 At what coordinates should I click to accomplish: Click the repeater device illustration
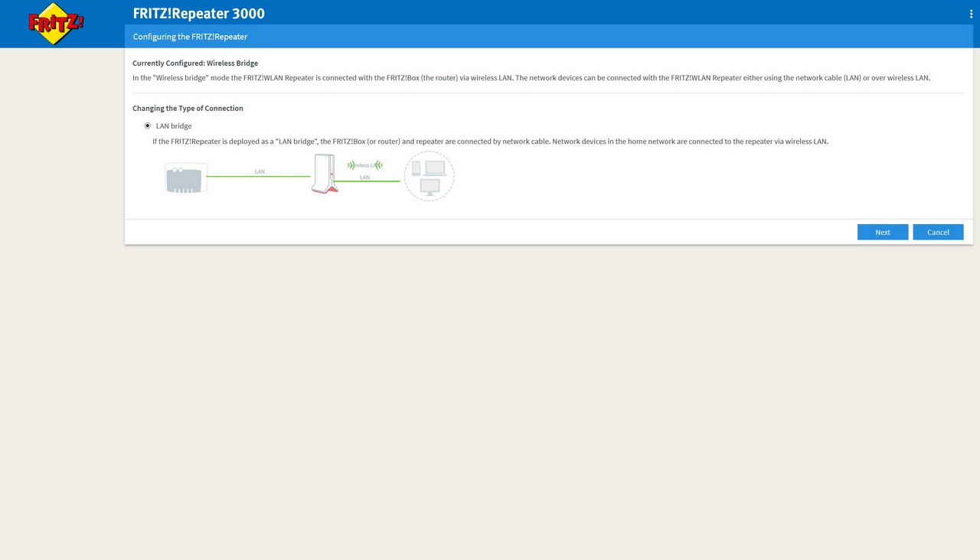coord(323,174)
